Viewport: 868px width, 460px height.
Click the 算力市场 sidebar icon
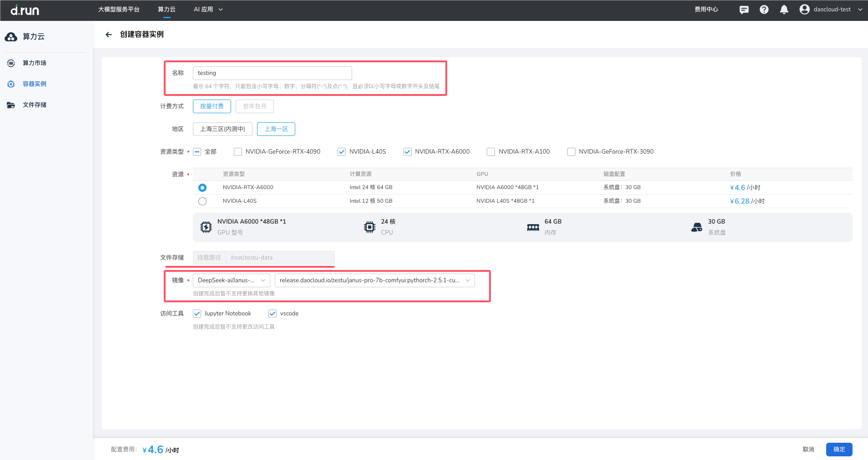point(11,63)
